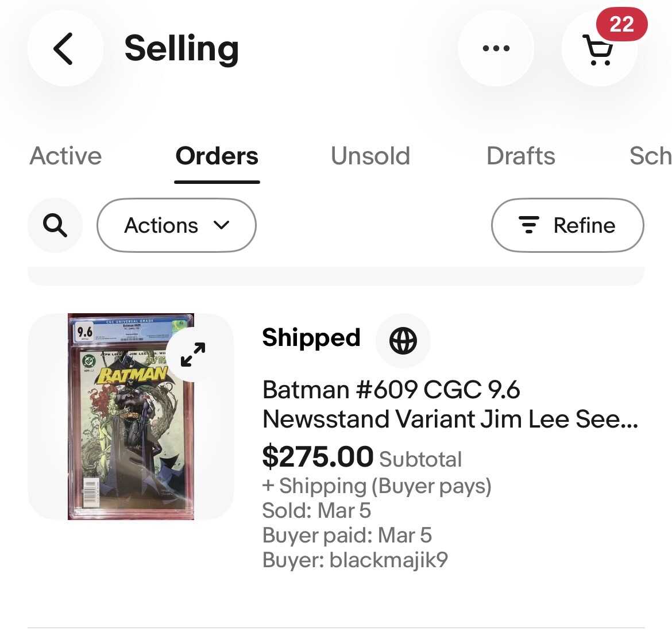Tap the Shipped status label
The image size is (672, 631).
point(311,338)
